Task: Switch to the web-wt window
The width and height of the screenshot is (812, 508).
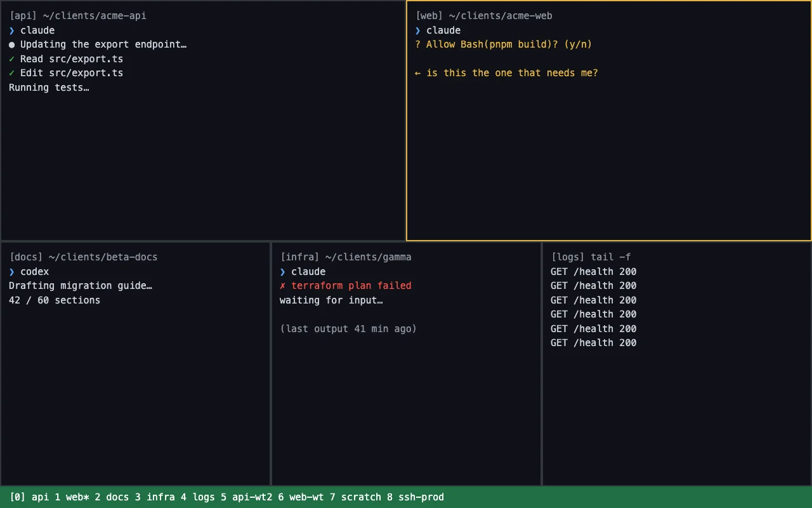Action: [x=306, y=497]
